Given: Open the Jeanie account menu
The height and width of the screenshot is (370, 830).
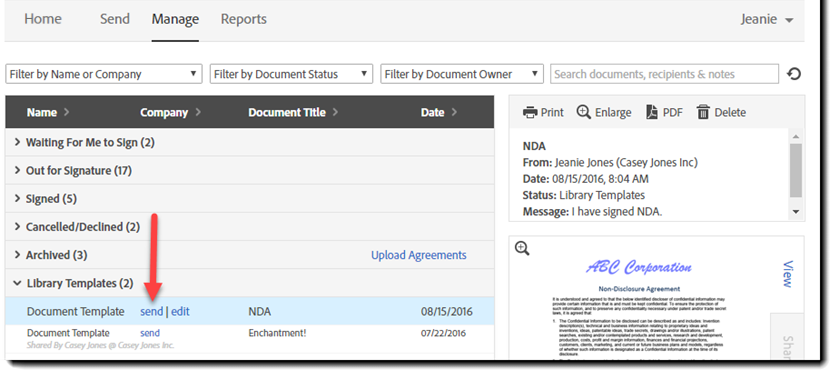Looking at the screenshot, I should (767, 20).
